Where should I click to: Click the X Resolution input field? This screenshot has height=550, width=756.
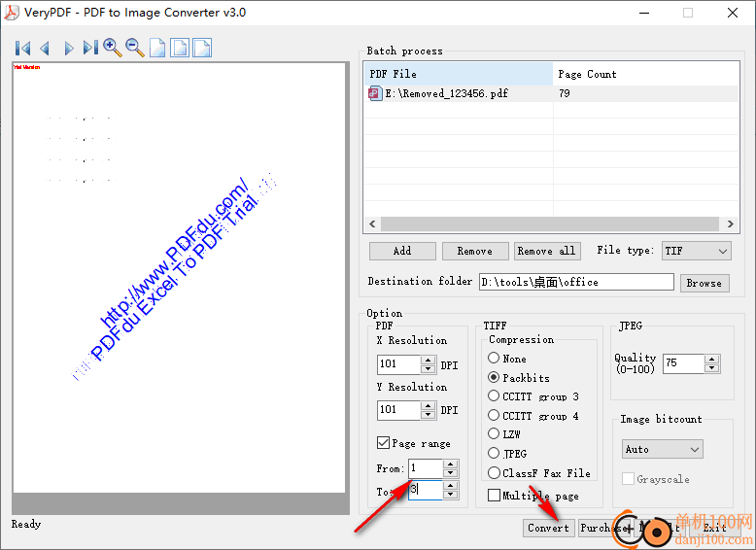pos(399,364)
